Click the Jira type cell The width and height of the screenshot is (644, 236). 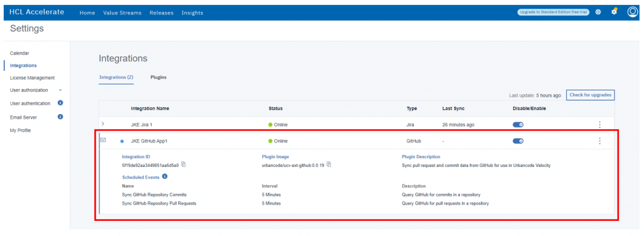coord(410,124)
